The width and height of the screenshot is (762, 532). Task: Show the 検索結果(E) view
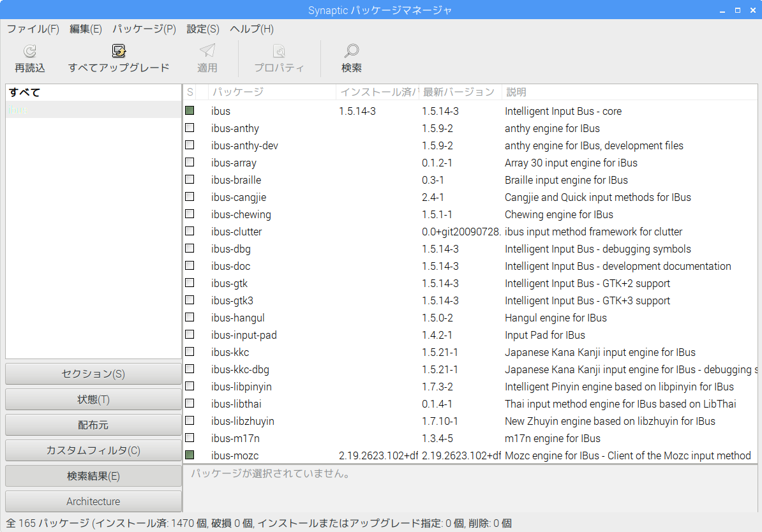coord(93,476)
